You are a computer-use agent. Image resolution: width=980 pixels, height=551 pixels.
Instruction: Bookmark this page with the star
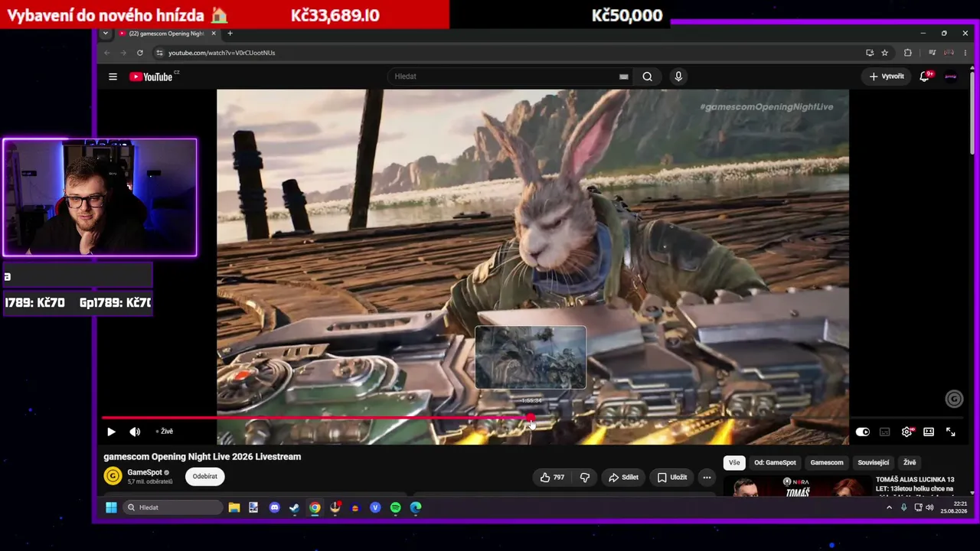pyautogui.click(x=885, y=53)
